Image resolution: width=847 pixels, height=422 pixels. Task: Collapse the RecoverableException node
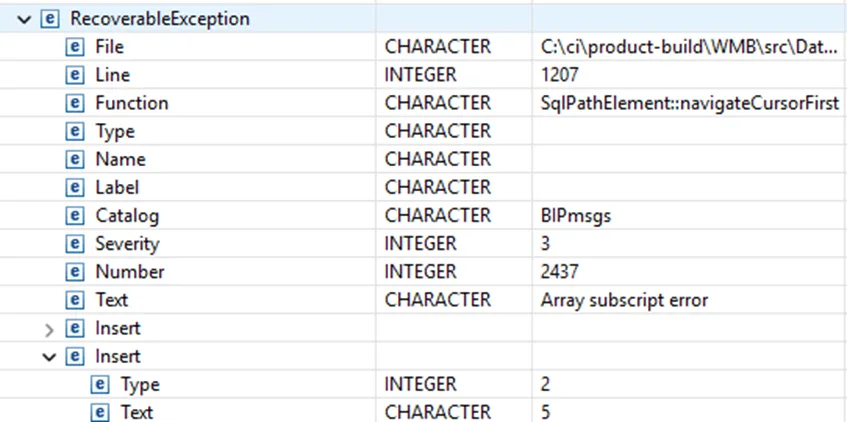click(x=24, y=20)
